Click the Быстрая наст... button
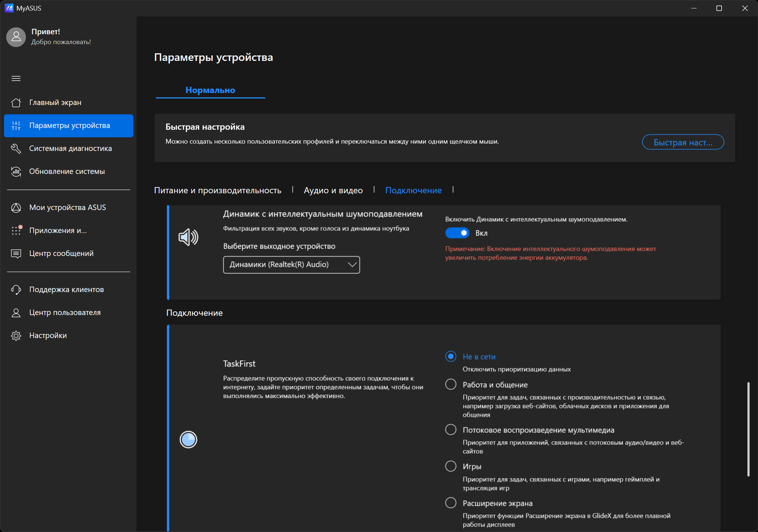Image resolution: width=758 pixels, height=532 pixels. point(682,142)
